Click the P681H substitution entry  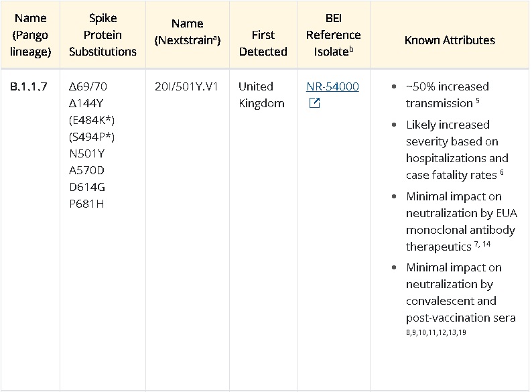pyautogui.click(x=86, y=204)
